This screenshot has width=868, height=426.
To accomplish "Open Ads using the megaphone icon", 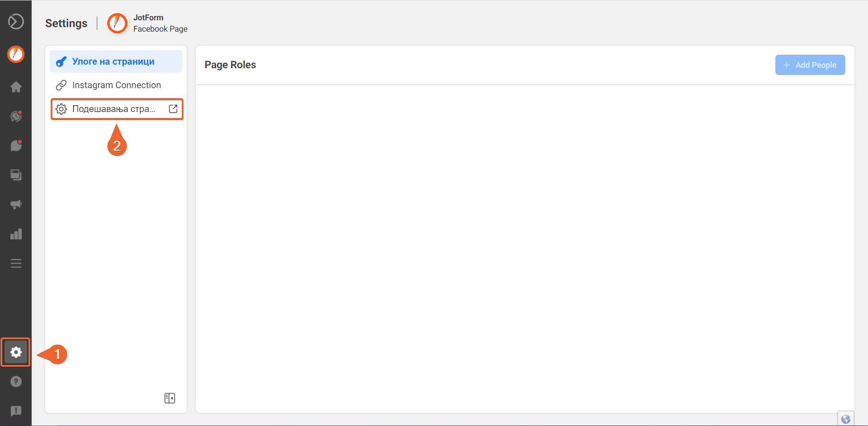I will 16,204.
